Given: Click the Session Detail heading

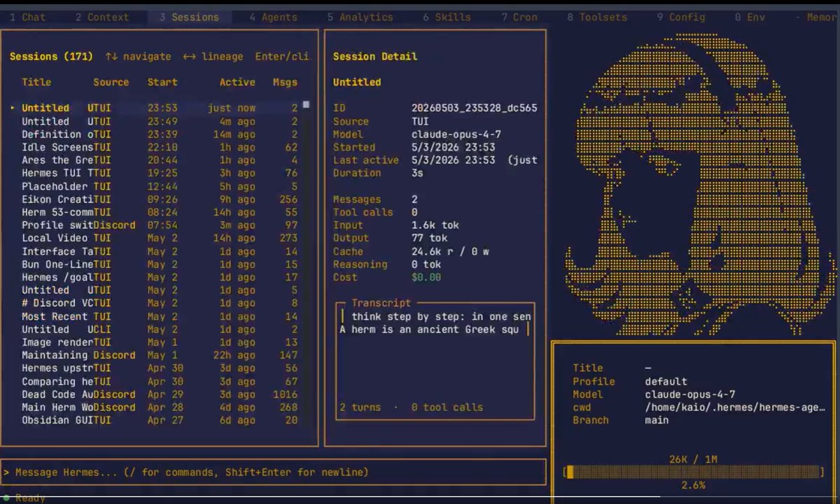Looking at the screenshot, I should click(x=375, y=56).
